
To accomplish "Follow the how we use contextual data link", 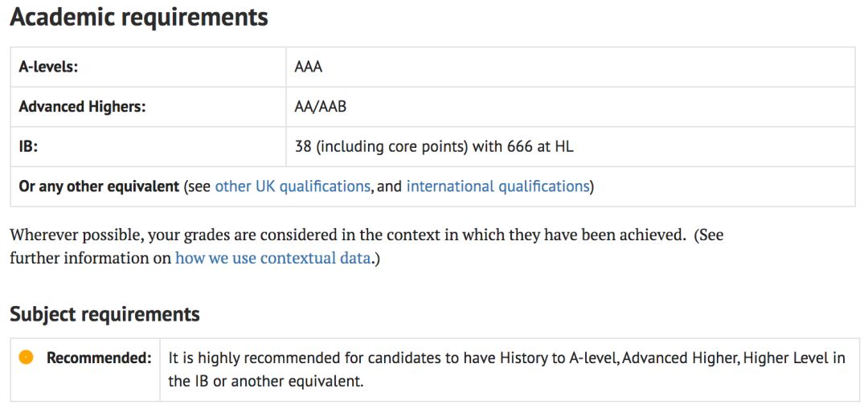I will click(x=273, y=259).
